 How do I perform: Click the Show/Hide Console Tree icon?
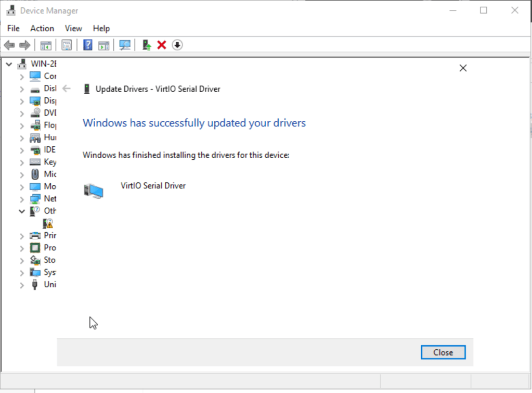point(46,45)
